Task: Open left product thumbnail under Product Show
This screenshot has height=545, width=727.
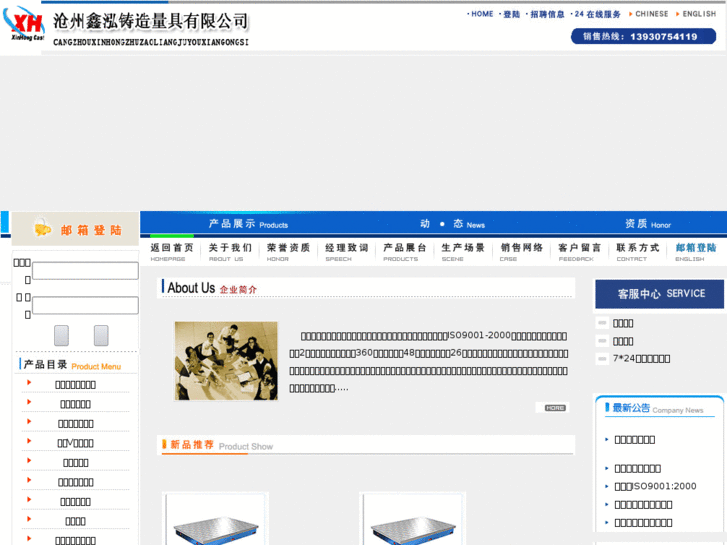Action: 216,519
